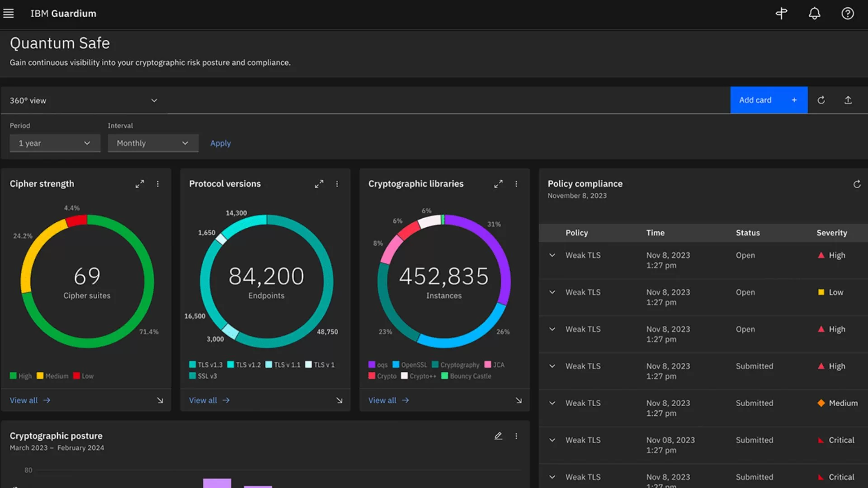Expand the Protocol versions card to fullscreen
Image resolution: width=868 pixels, height=488 pixels.
pos(319,183)
